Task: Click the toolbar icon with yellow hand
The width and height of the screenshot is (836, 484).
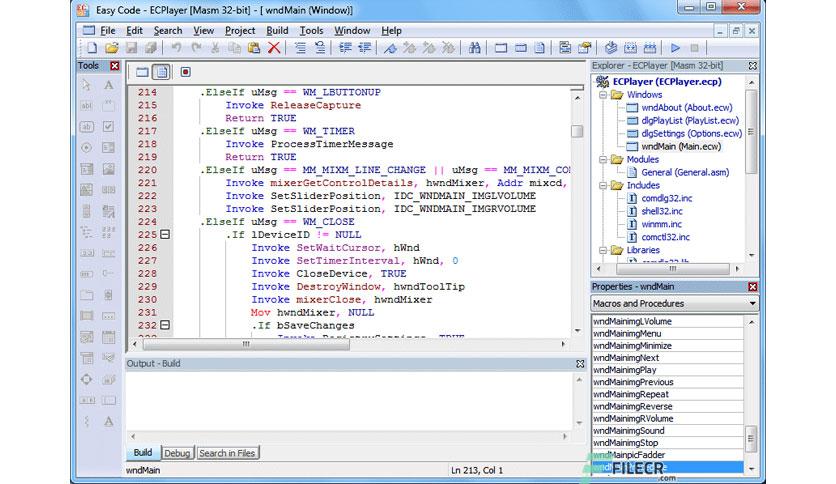Action: click(x=584, y=48)
